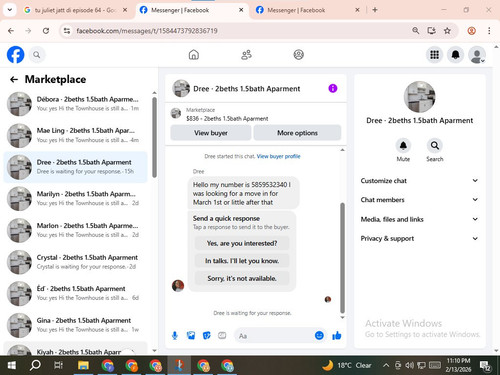The height and width of the screenshot is (375, 500).
Task: Click the Facebook search magnifier icon
Action: point(37,55)
